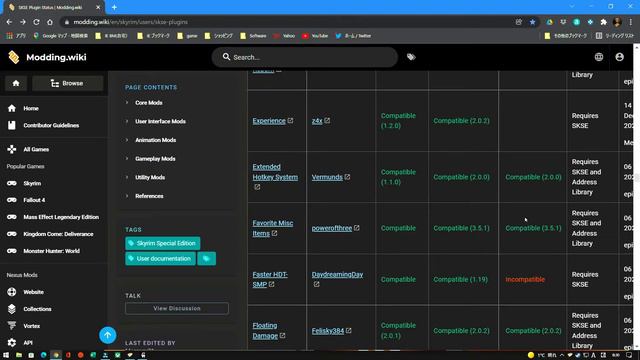This screenshot has width=640, height=360.
Task: Click View Discussion button
Action: (177, 308)
